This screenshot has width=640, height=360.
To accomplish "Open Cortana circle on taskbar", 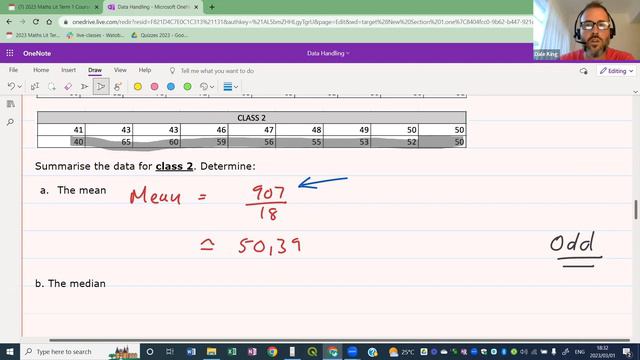I will point(150,351).
